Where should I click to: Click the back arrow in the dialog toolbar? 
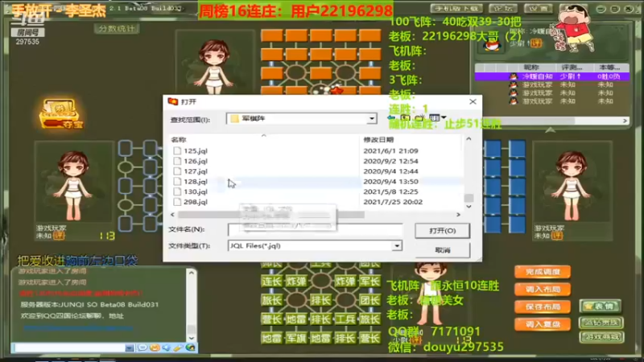pyautogui.click(x=391, y=118)
